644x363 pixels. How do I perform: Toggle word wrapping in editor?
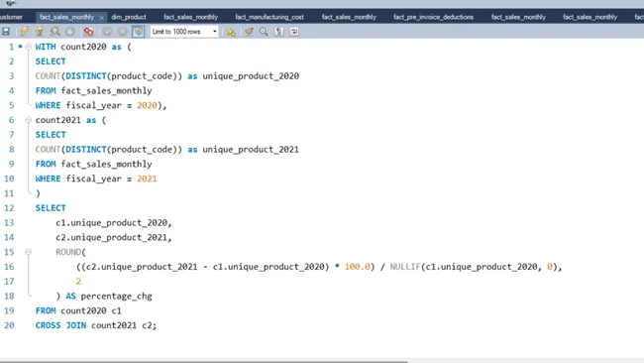click(x=294, y=32)
